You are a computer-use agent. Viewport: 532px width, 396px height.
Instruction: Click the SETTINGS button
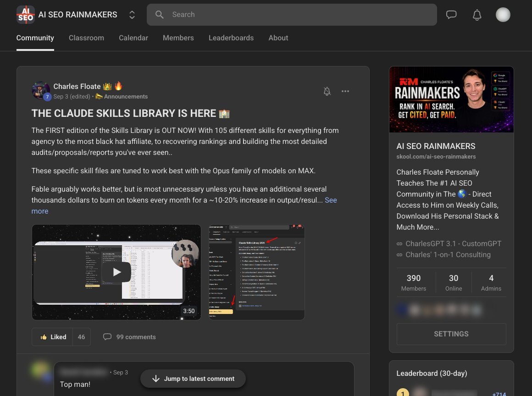(x=451, y=334)
